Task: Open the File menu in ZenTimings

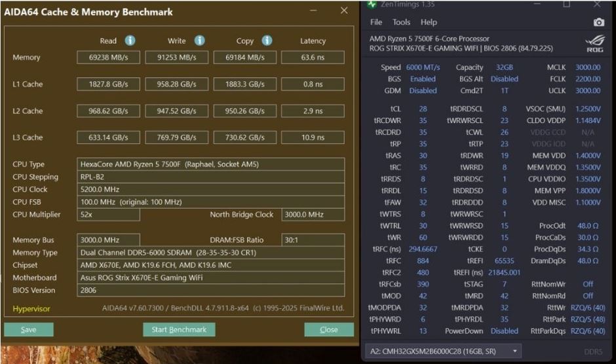Action: point(376,22)
